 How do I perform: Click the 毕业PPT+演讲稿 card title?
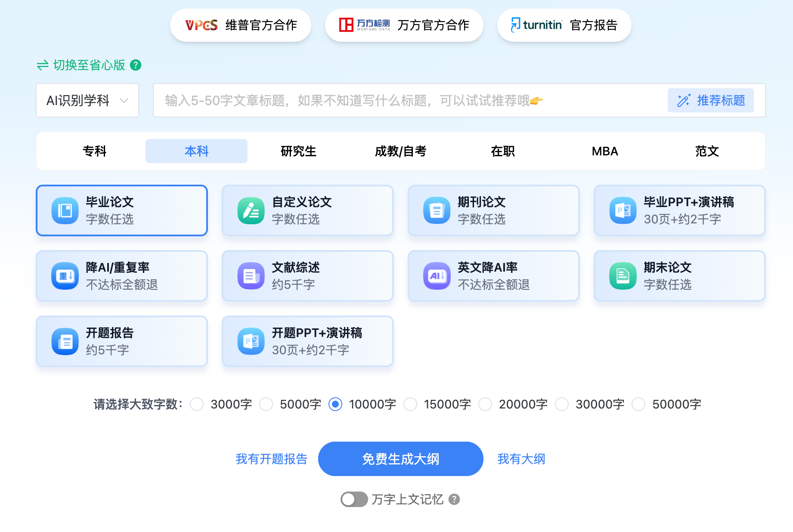(x=689, y=202)
